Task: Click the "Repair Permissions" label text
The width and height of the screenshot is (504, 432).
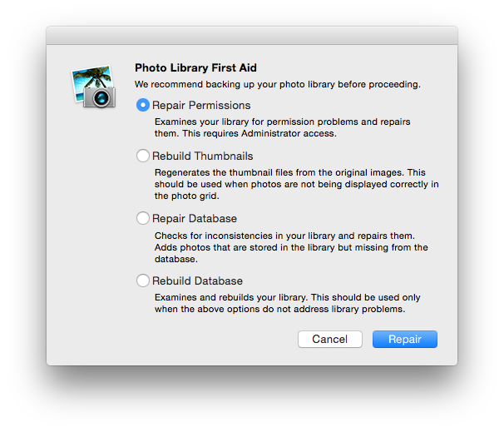Action: (201, 106)
